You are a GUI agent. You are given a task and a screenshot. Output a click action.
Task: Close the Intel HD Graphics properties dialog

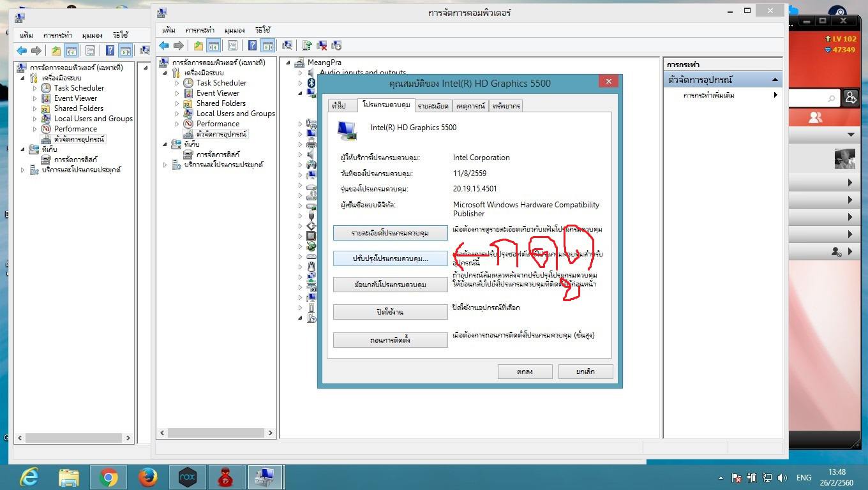[608, 81]
